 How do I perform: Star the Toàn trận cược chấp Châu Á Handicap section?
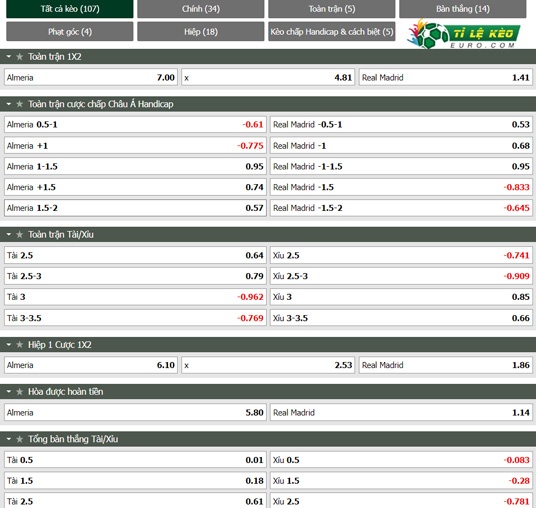point(19,104)
